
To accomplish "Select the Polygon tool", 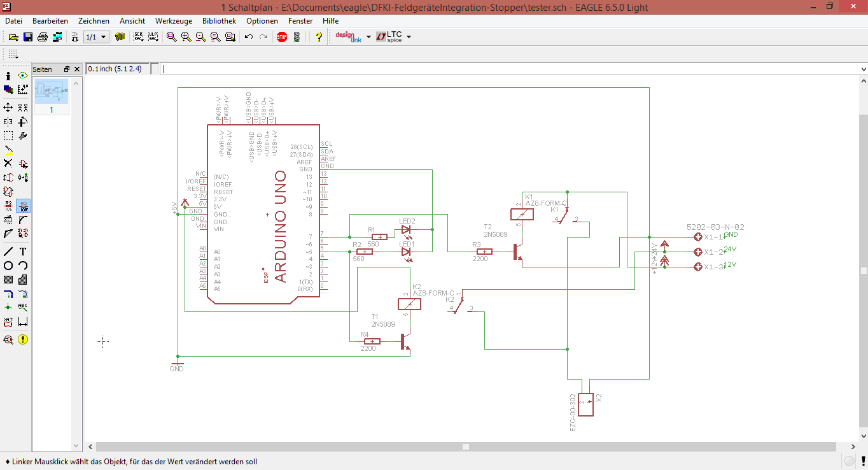I will [x=23, y=280].
